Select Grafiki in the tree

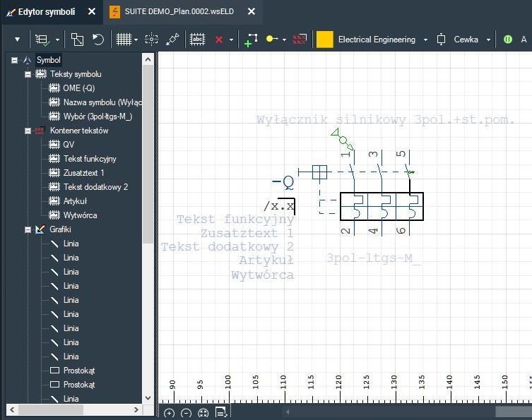[x=60, y=229]
